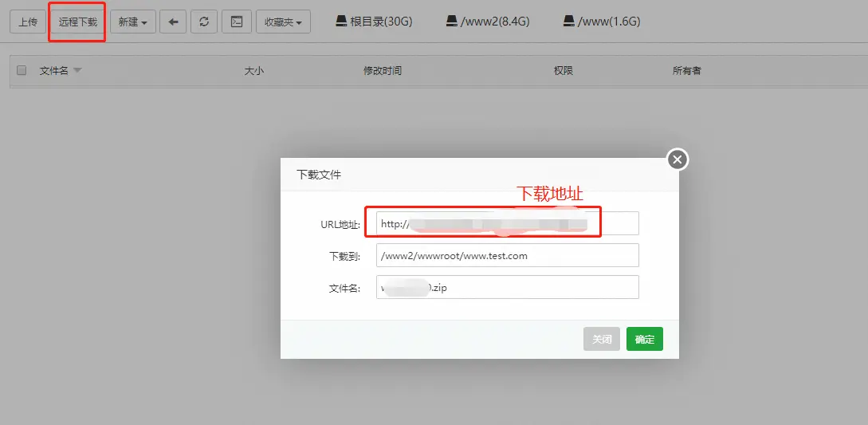Expand the 收藏夹 dropdown
The image size is (868, 425).
tap(283, 22)
